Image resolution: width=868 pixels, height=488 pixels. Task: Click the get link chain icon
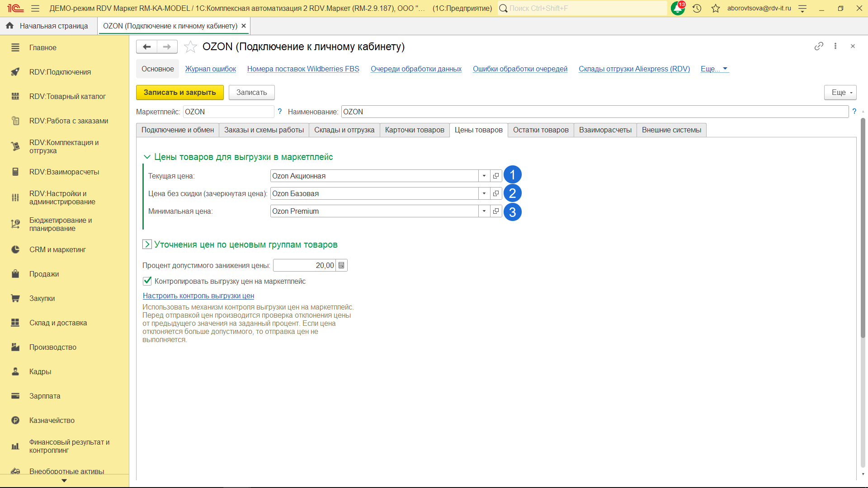coord(819,46)
